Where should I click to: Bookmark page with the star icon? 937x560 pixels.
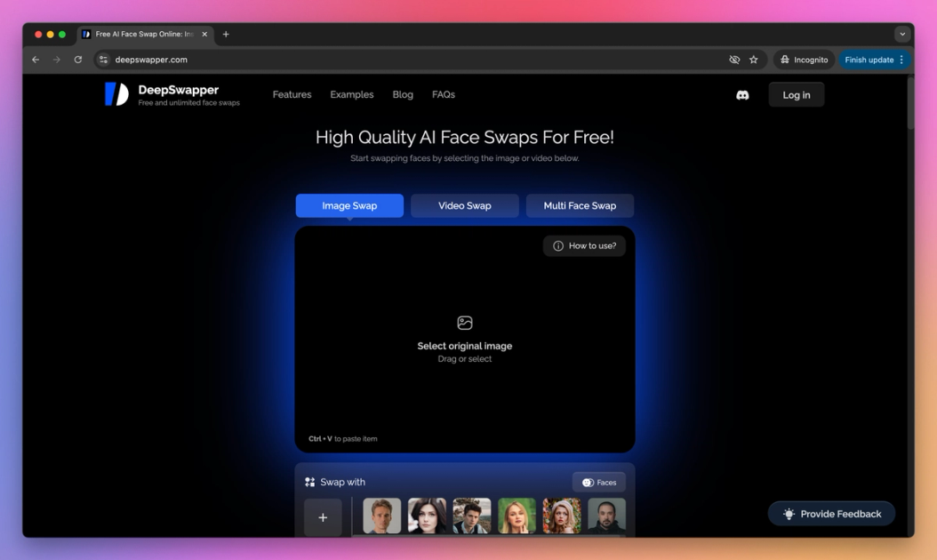coord(754,60)
